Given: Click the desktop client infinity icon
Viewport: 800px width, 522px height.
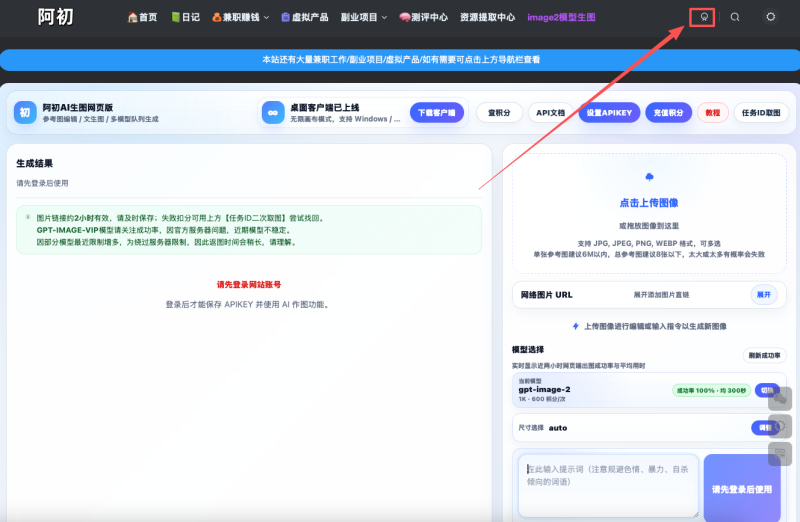Looking at the screenshot, I should tap(273, 112).
